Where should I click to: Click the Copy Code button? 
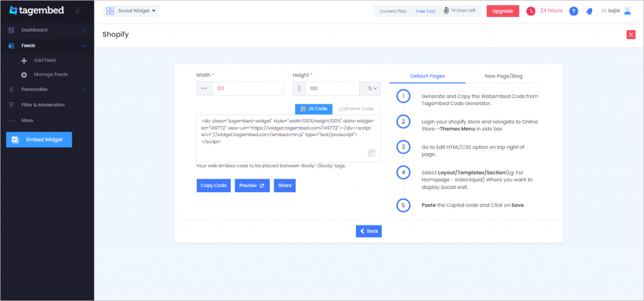click(214, 186)
